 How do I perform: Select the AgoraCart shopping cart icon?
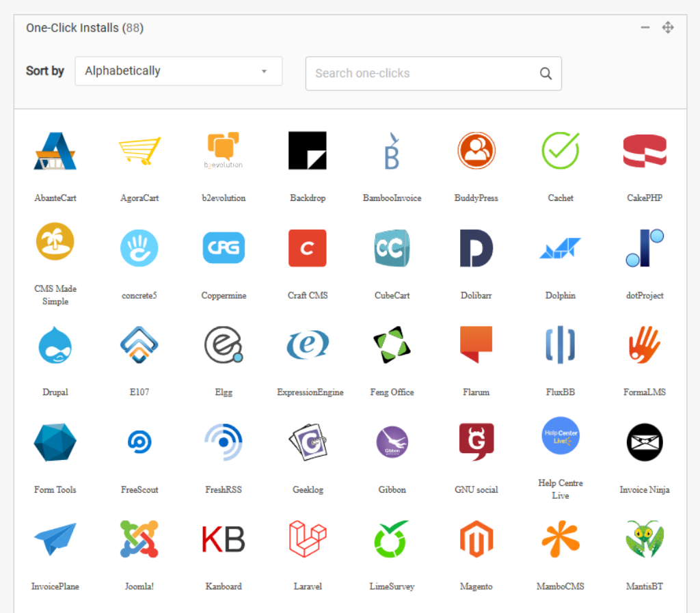(139, 151)
